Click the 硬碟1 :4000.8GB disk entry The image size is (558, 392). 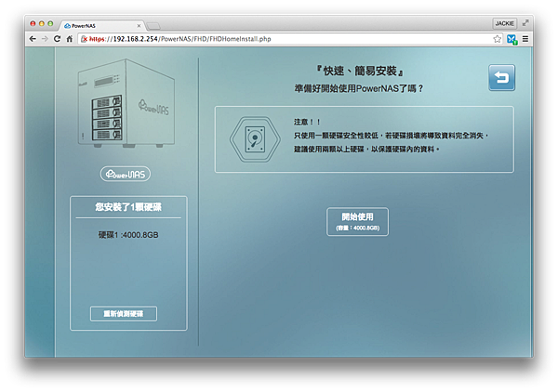point(128,235)
